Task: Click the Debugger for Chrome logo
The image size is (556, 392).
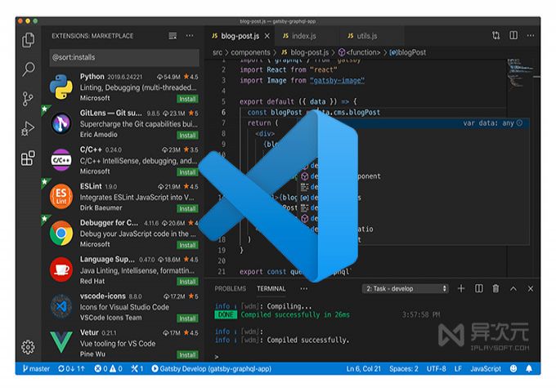Action: [x=61, y=233]
